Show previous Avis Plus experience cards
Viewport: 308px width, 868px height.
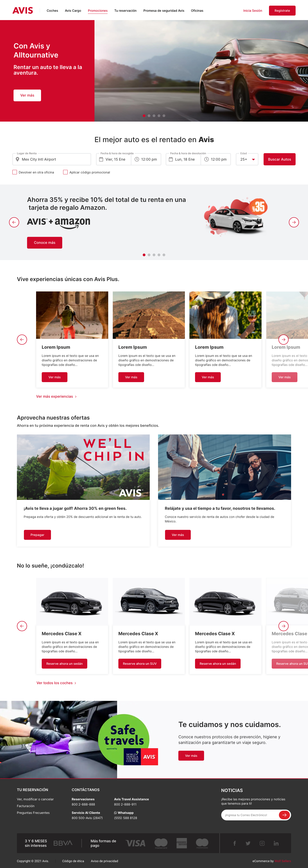pos(22,339)
